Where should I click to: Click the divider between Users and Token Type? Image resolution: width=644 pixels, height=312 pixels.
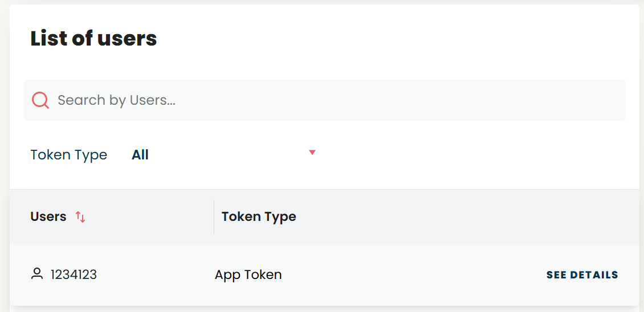(x=214, y=217)
